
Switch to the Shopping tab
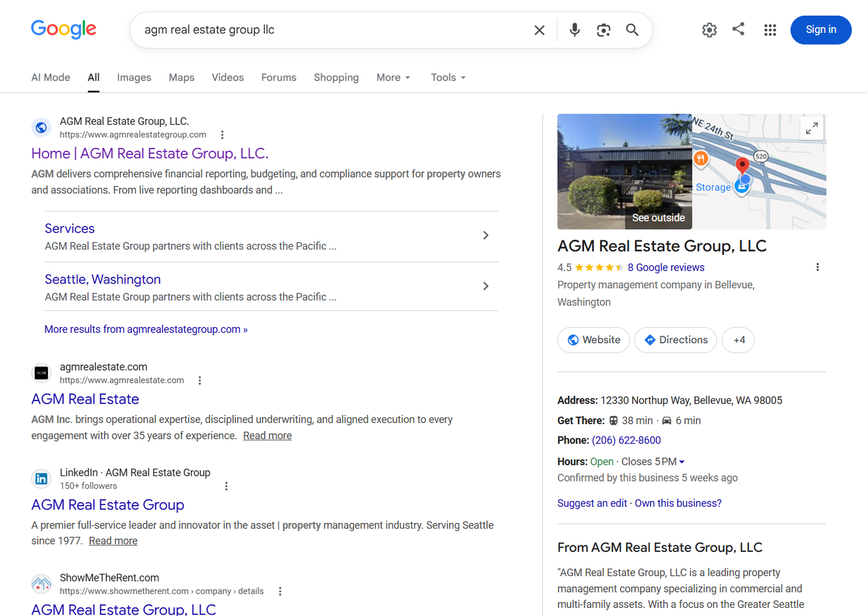(x=337, y=77)
